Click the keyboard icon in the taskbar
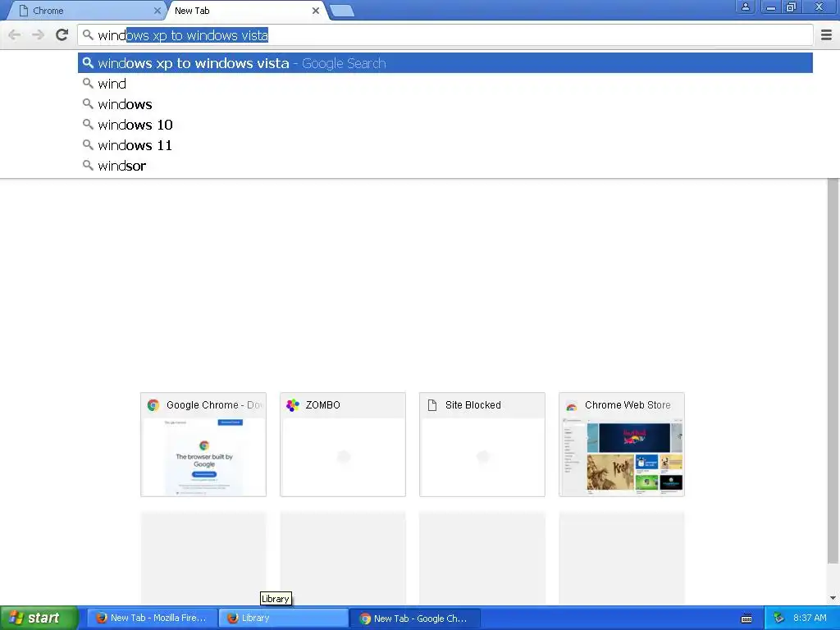This screenshot has width=840, height=630. coord(746,619)
